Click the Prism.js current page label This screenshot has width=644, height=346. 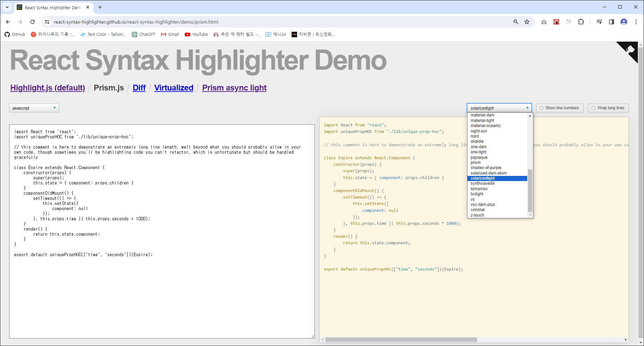109,88
